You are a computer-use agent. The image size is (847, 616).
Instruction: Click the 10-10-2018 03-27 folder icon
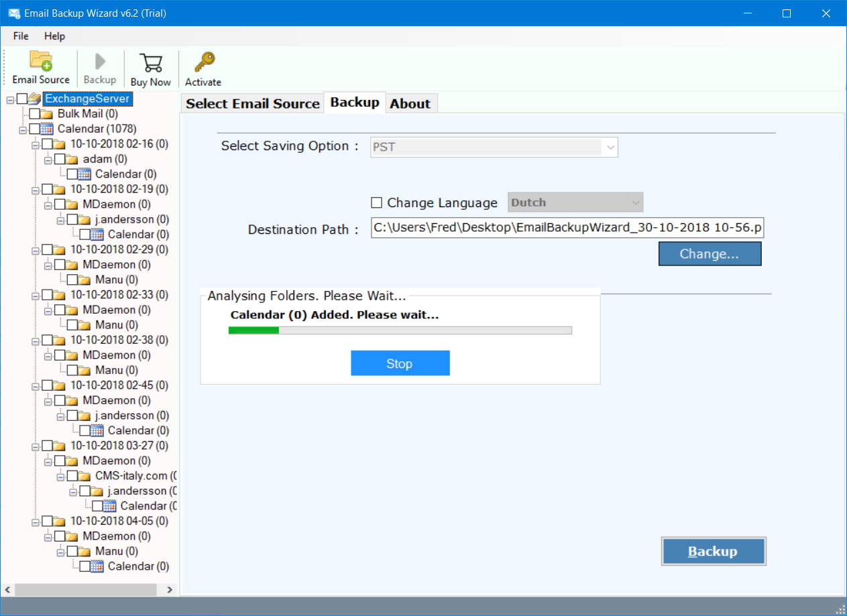coord(60,446)
